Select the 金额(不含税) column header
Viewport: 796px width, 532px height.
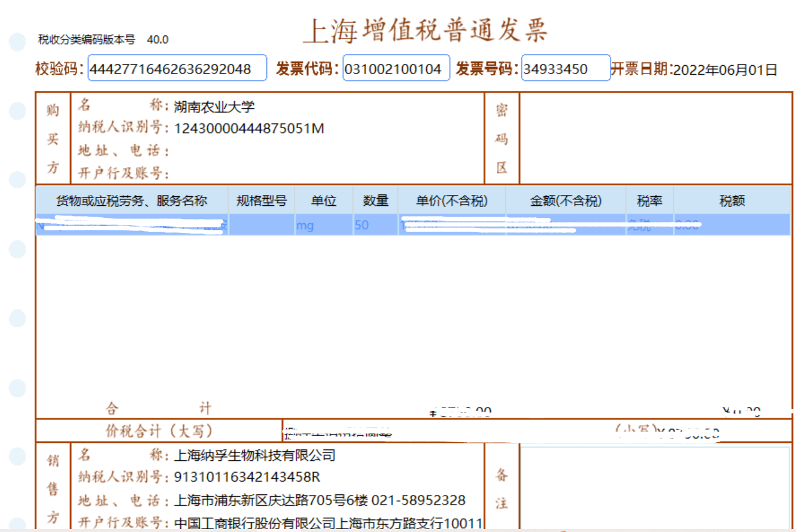(566, 201)
